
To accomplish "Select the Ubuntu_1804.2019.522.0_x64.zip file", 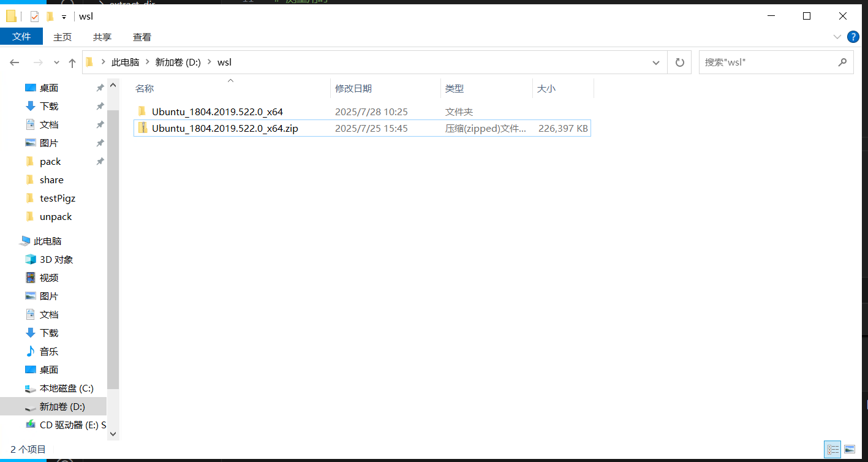I will (x=225, y=128).
